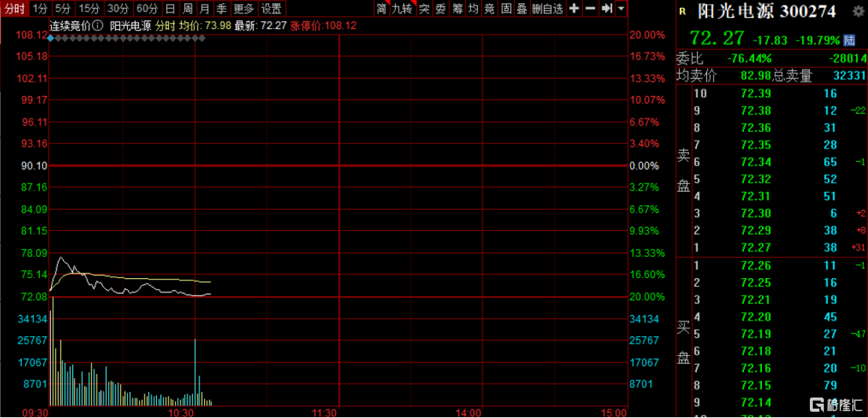
Task: Open the toolbar dropdown arrow menu
Action: pos(621,9)
